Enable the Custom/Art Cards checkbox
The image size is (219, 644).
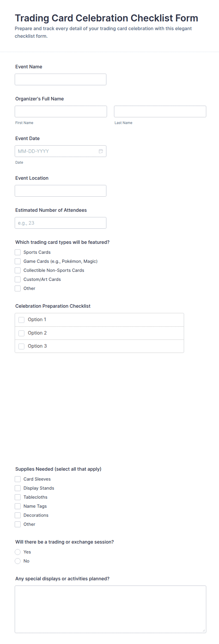click(x=17, y=279)
